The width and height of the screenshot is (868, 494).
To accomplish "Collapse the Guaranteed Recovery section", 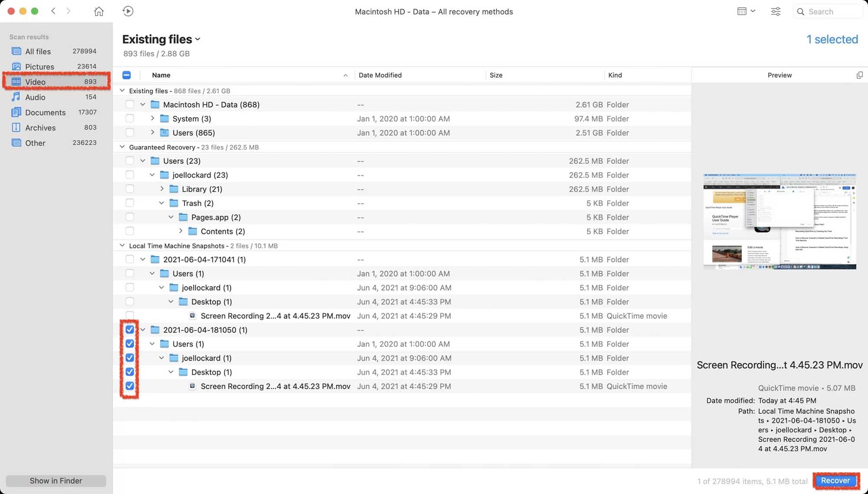I will click(x=122, y=147).
